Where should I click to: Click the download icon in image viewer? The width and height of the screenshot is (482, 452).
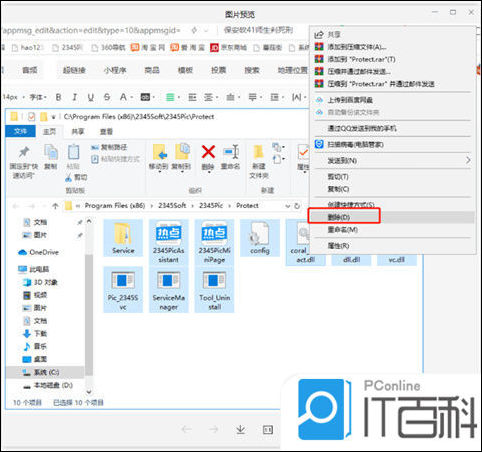click(x=240, y=430)
